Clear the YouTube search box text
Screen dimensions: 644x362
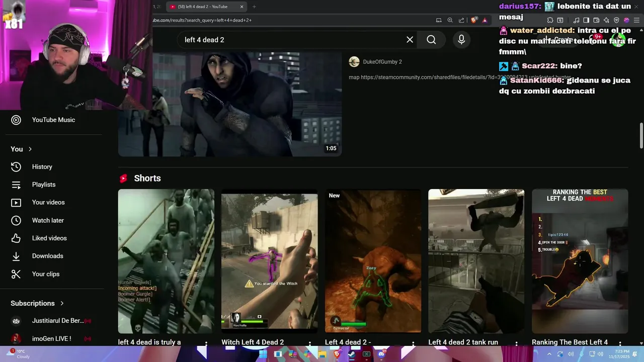410,40
